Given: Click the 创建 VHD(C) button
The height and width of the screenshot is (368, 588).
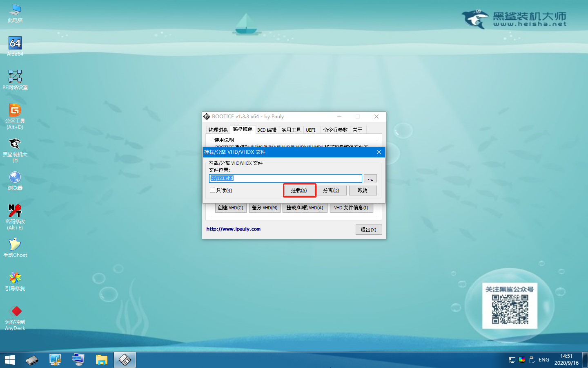Looking at the screenshot, I should 230,208.
